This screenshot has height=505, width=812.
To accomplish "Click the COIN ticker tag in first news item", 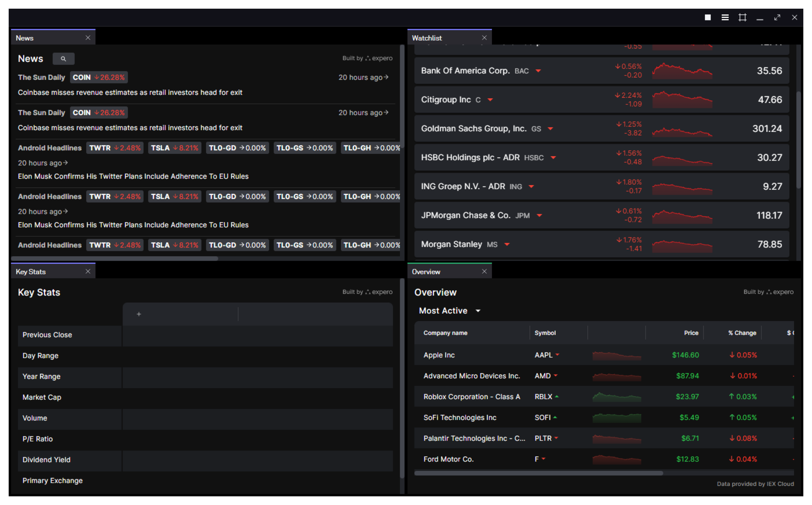I will pos(99,77).
